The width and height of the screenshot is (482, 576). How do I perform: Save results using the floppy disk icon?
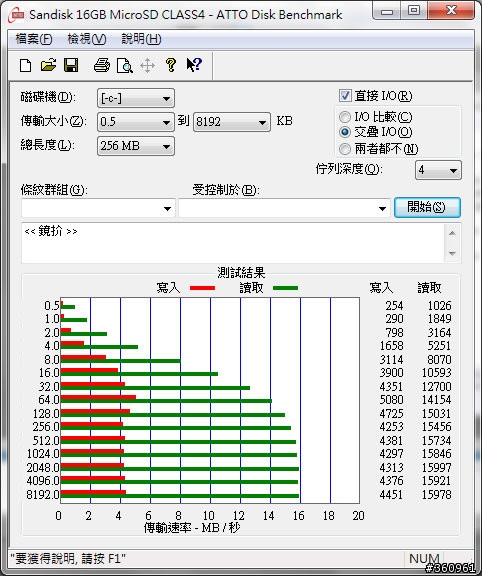[x=71, y=65]
